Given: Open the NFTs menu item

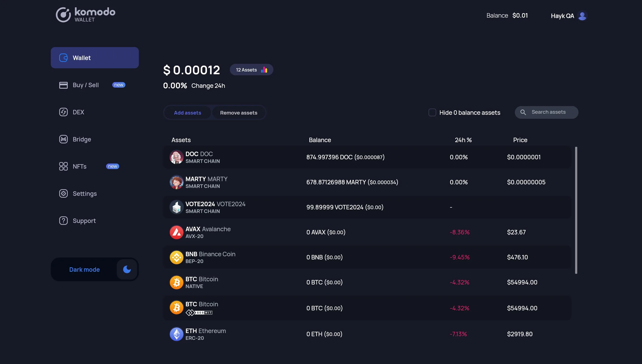Looking at the screenshot, I should pyautogui.click(x=94, y=166).
